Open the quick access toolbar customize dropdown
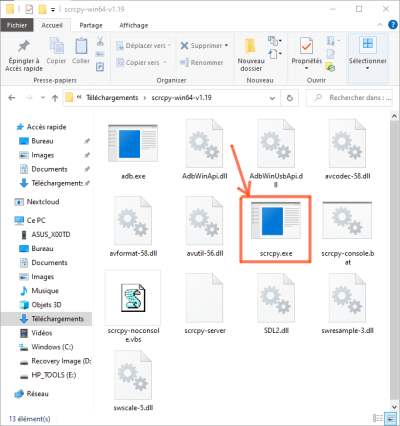The width and height of the screenshot is (400, 426). pyautogui.click(x=53, y=10)
